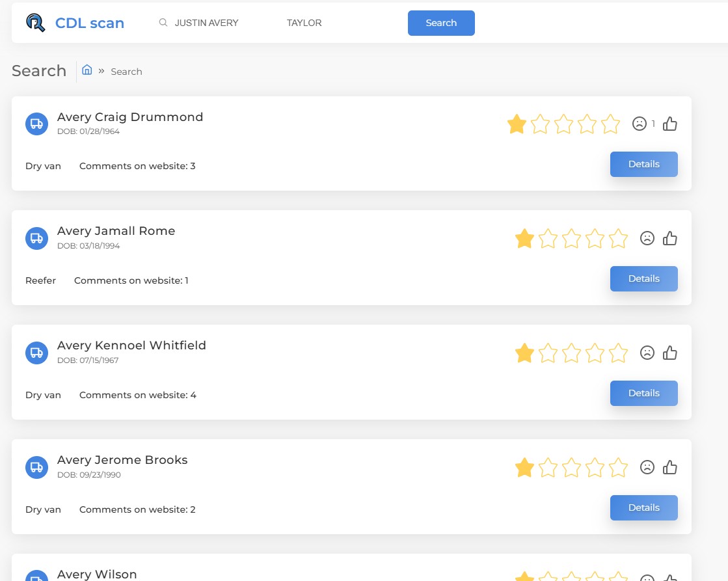Click thumbs up for Avery Jerome Brooks
Image resolution: width=728 pixels, height=581 pixels.
pos(670,467)
